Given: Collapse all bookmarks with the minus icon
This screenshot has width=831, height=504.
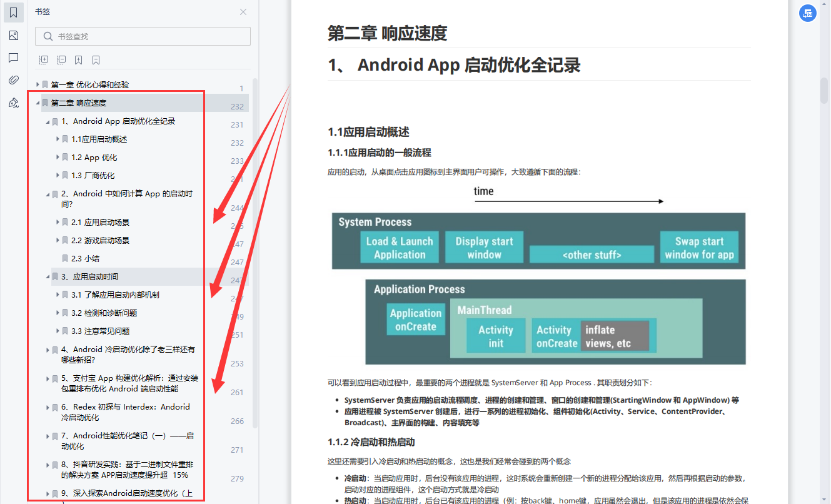Looking at the screenshot, I should [x=61, y=59].
